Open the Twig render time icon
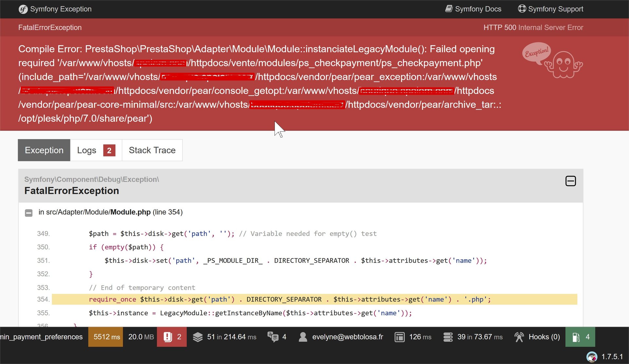This screenshot has width=629, height=364. point(399,337)
